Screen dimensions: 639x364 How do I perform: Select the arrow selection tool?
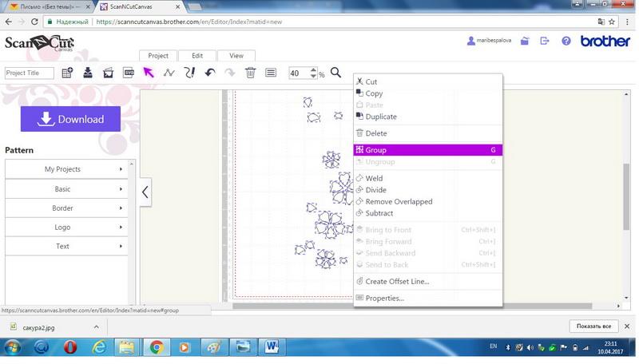click(x=148, y=73)
